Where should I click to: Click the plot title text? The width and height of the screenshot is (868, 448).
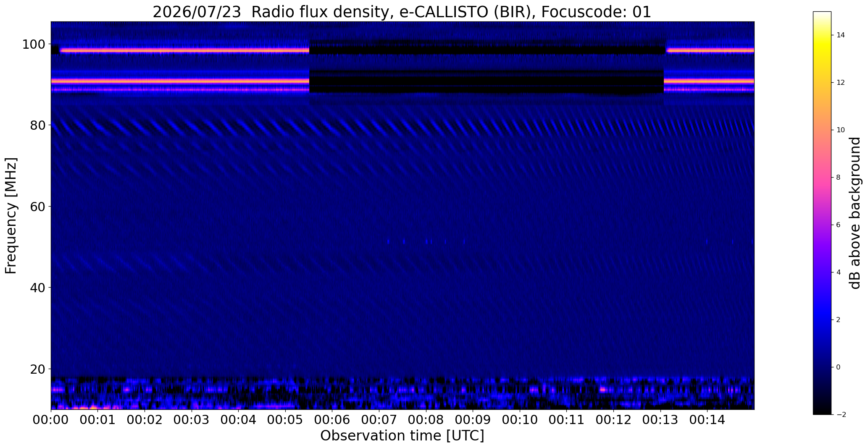point(402,11)
